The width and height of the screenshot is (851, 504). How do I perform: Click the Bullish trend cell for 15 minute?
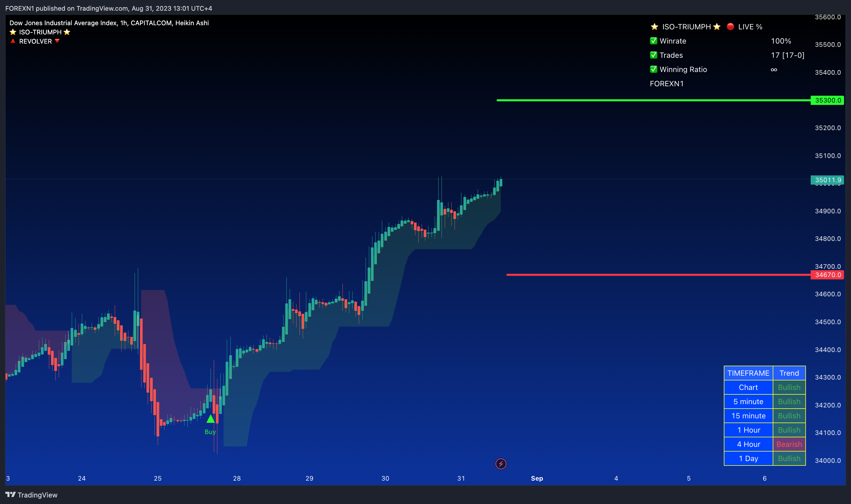[789, 416]
